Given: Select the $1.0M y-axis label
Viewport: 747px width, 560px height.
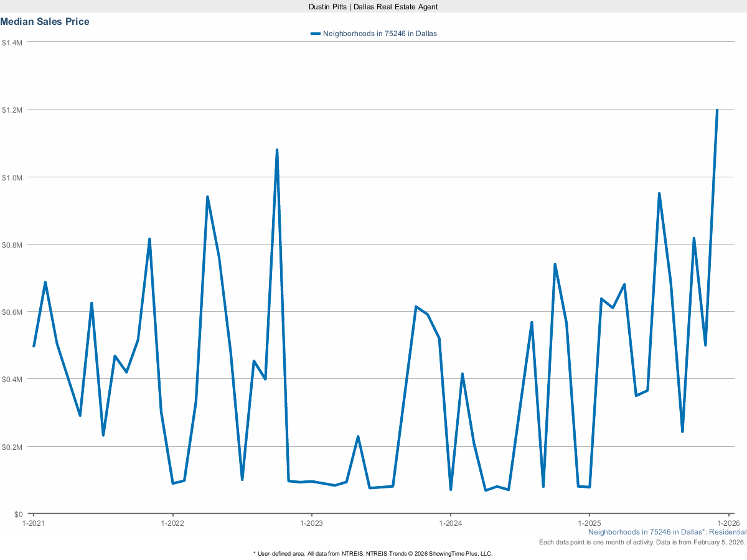Looking at the screenshot, I should (x=12, y=177).
